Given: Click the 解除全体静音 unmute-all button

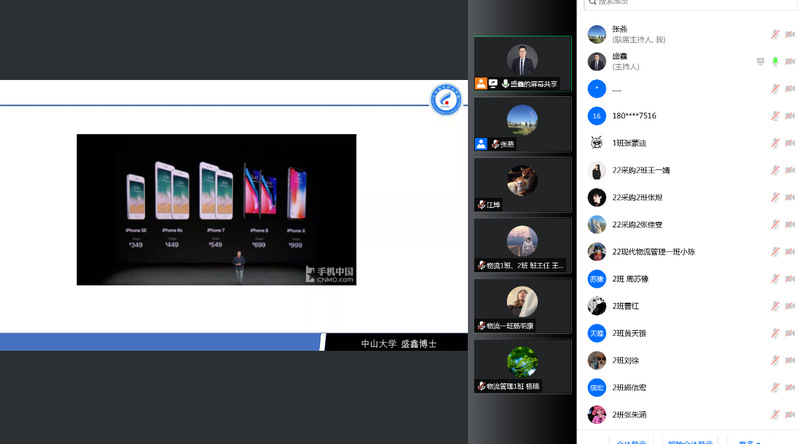Looking at the screenshot, I should (x=690, y=441).
